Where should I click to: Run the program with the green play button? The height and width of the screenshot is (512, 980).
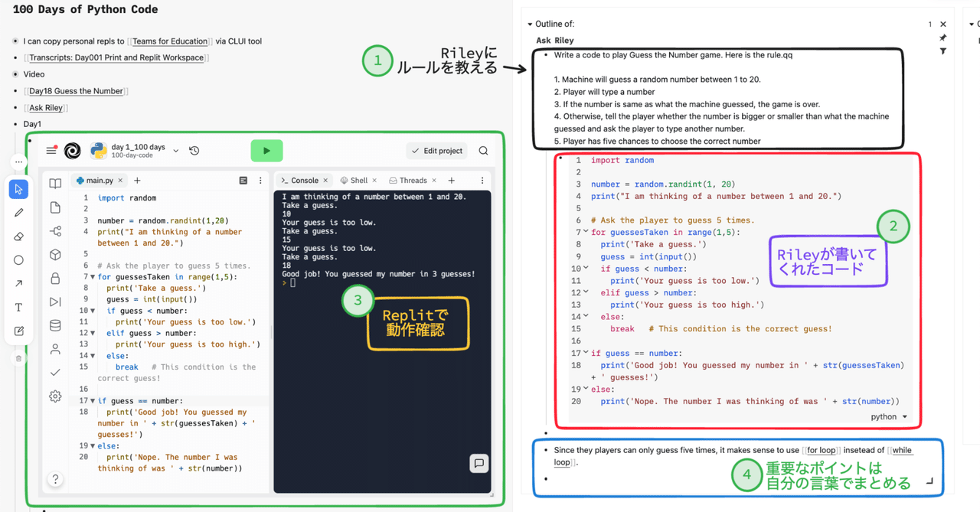click(266, 150)
